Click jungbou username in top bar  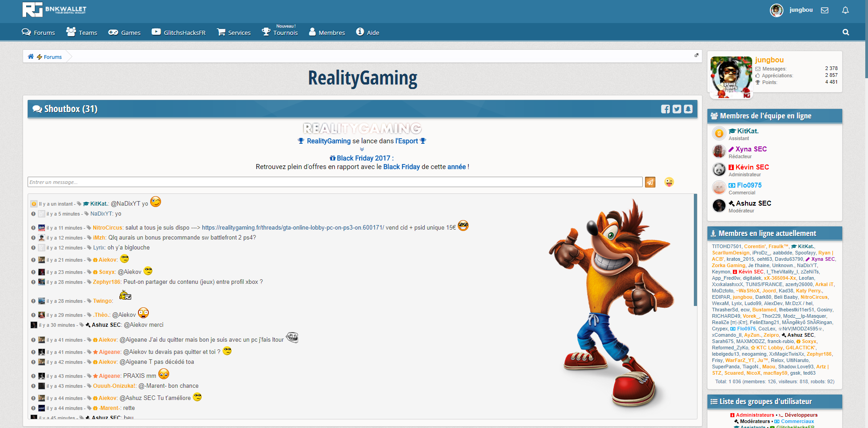(x=801, y=10)
